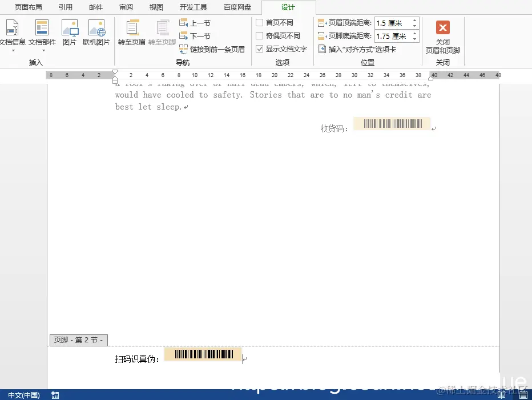532x400 pixels.
Task: Open the 页面布局 ribbon tab
Action: [x=28, y=7]
